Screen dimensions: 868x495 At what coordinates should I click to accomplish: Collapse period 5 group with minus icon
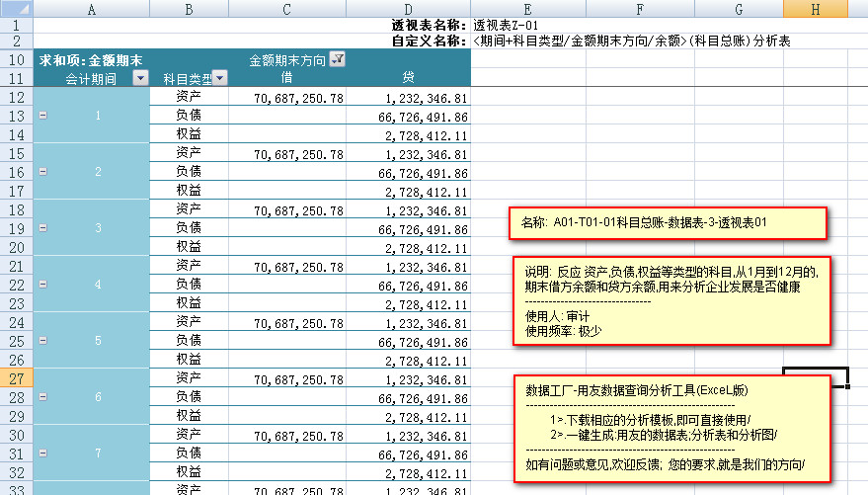(41, 341)
